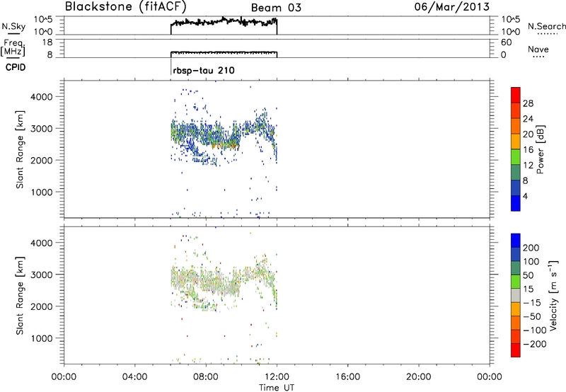Click the 'Time UT' axis title
566x392 pixels.
(277, 388)
